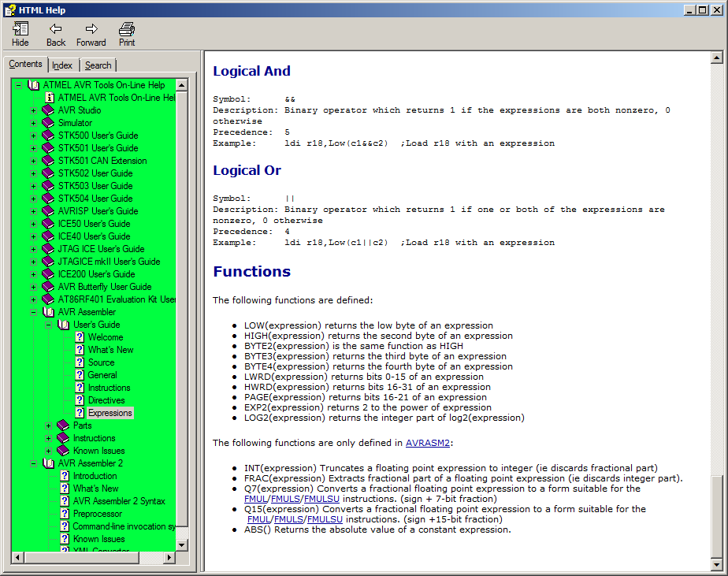Click the What's New page icon under User's Guide
728x576 pixels.
point(80,350)
